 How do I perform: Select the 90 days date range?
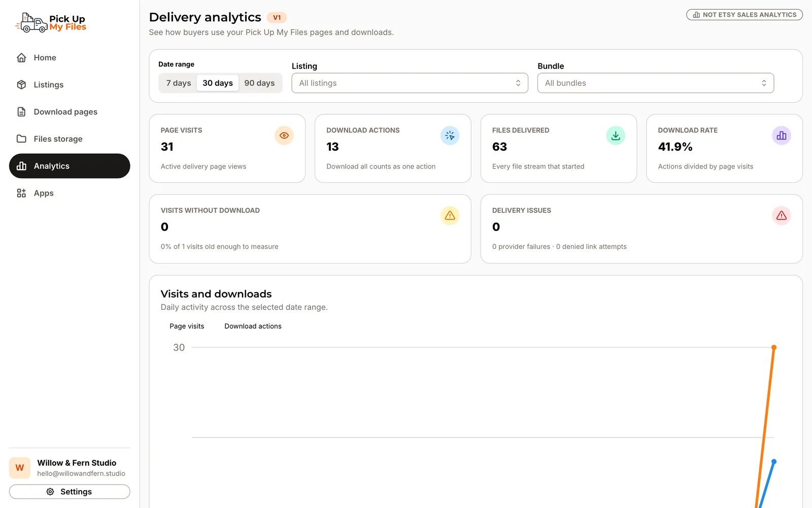click(259, 83)
